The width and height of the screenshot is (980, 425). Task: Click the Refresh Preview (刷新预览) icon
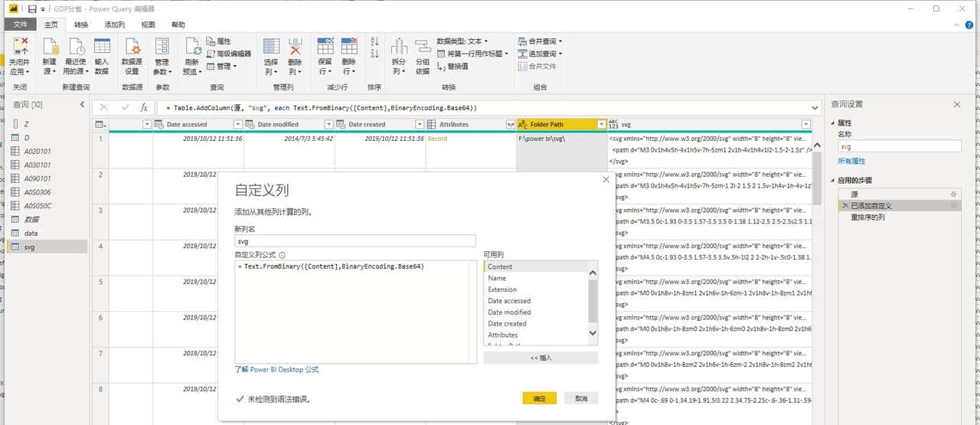pyautogui.click(x=192, y=46)
